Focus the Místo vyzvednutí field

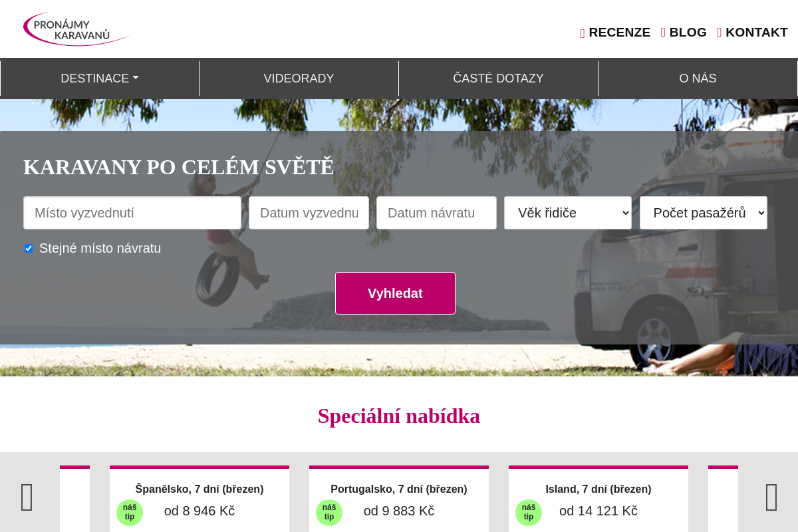click(x=132, y=213)
